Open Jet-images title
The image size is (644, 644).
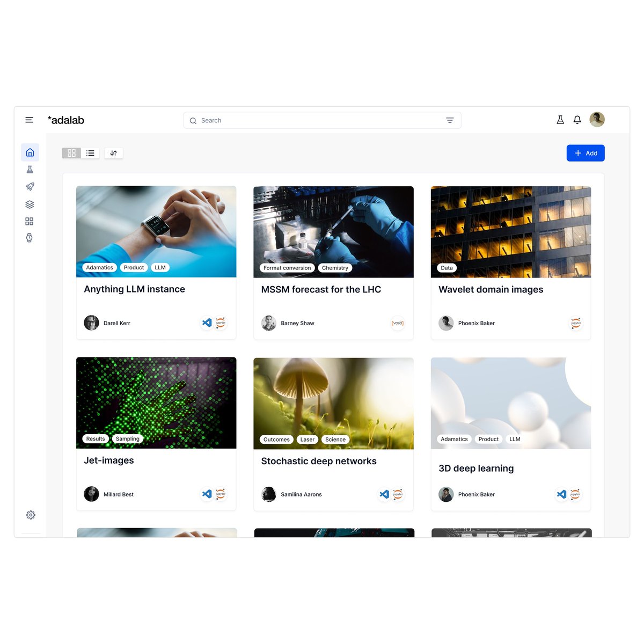point(109,460)
